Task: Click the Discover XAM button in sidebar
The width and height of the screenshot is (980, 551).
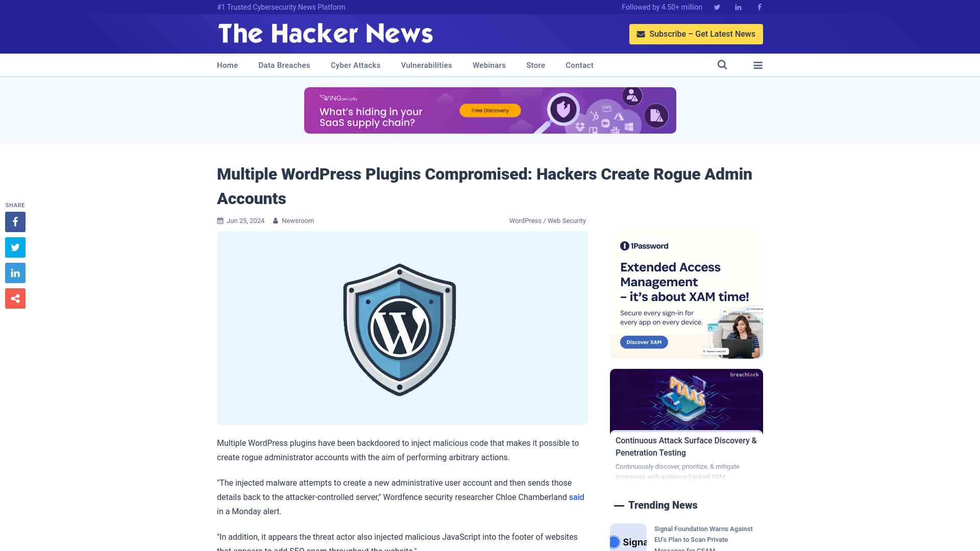Action: coord(644,342)
